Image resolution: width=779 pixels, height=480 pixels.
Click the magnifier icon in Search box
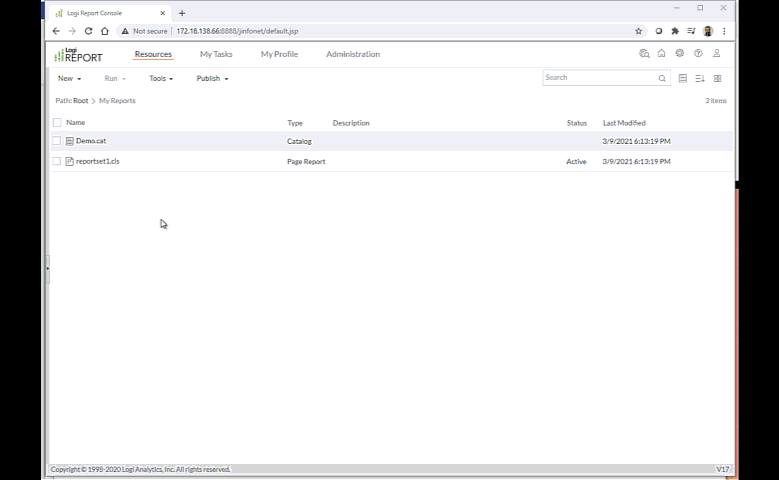(x=662, y=78)
